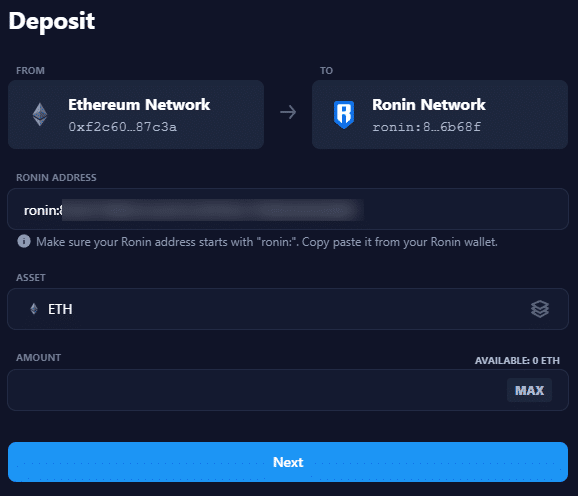
Task: Click the Ronin Network title text
Action: 429,105
